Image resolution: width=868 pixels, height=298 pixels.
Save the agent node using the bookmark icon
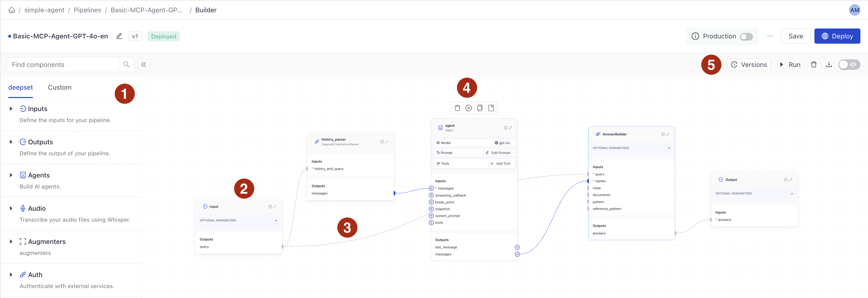click(x=491, y=108)
